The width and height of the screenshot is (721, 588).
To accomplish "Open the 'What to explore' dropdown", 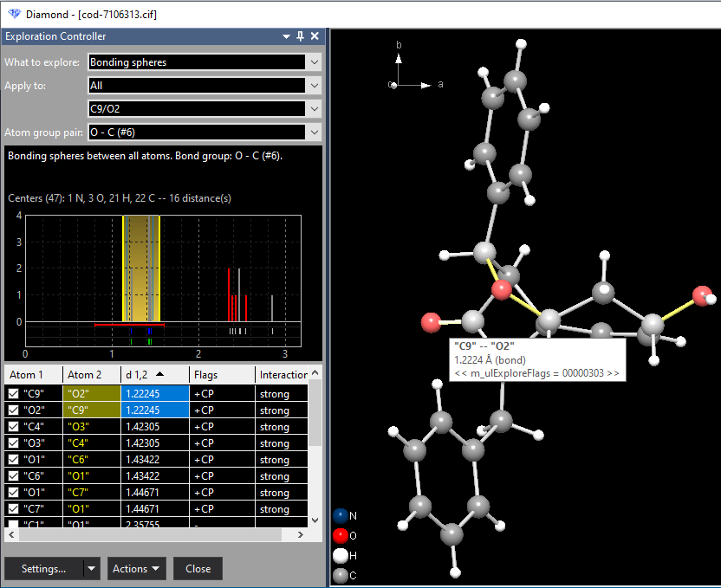I will 313,62.
